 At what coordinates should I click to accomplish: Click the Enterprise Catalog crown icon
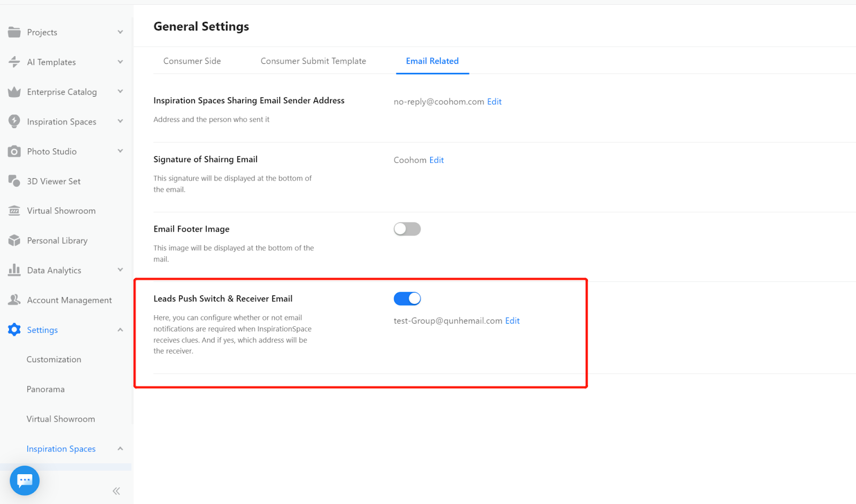click(14, 92)
